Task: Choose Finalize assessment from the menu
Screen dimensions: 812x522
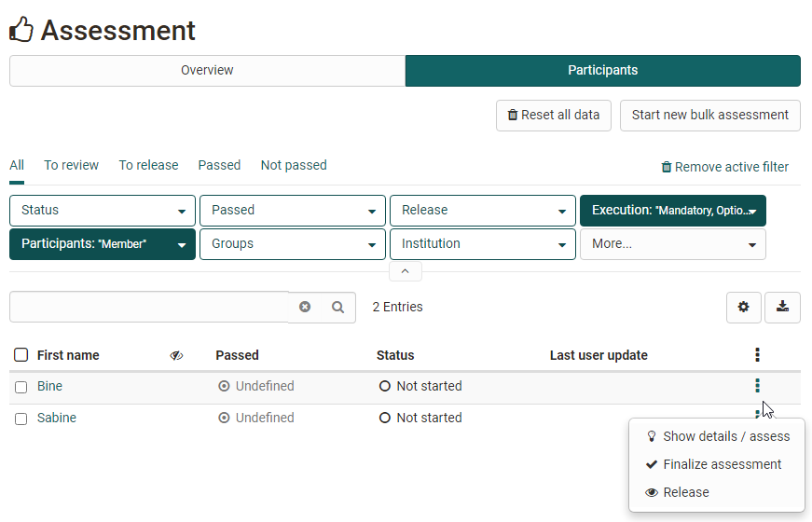Action: tap(722, 464)
